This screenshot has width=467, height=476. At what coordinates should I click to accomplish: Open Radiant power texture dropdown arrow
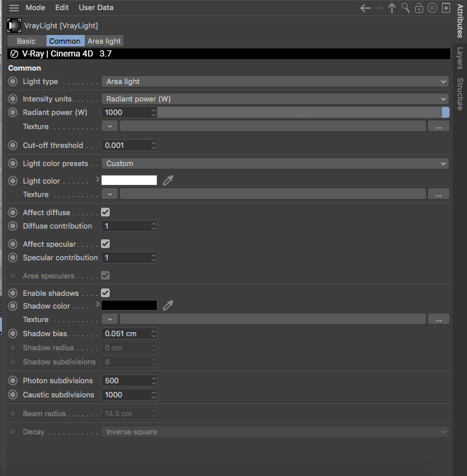click(x=110, y=126)
